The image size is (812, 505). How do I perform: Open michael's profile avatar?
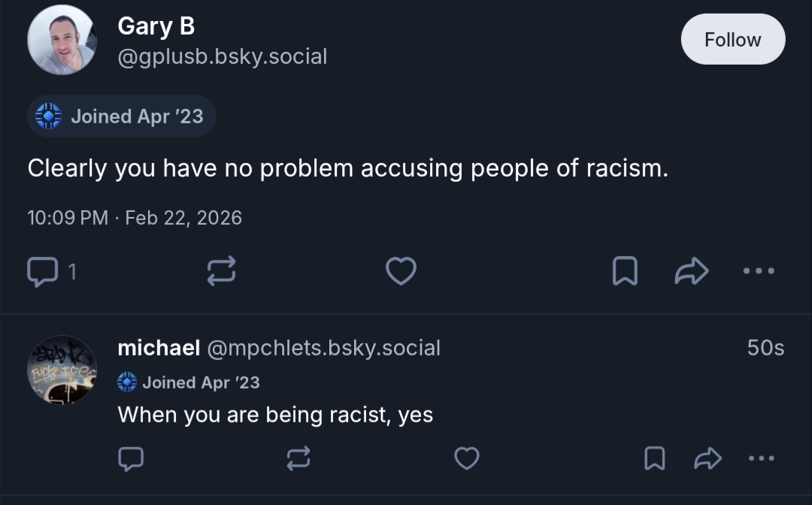62,370
